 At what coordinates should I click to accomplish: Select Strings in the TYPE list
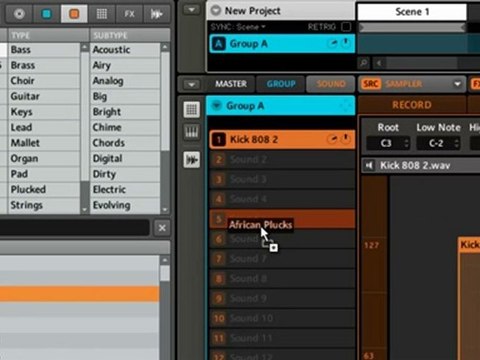tap(44, 205)
